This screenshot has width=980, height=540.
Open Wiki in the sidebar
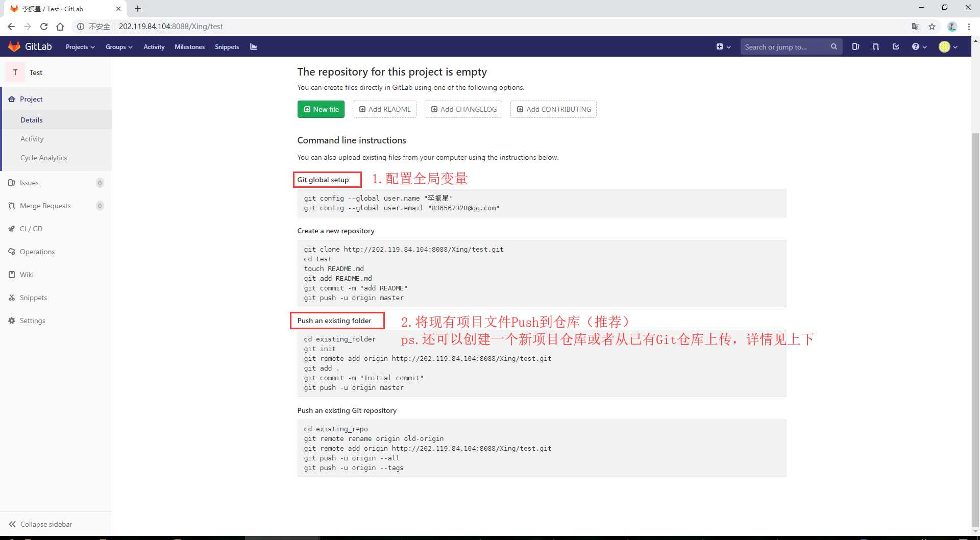pos(56,275)
